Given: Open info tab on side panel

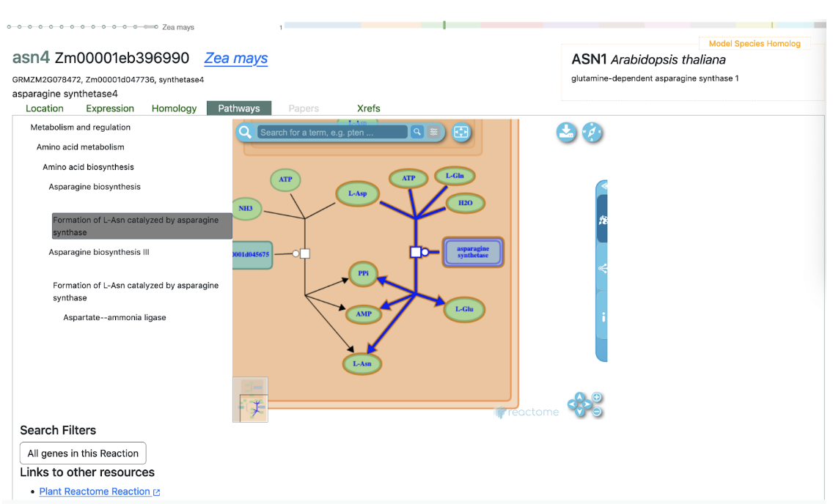Looking at the screenshot, I should (603, 317).
